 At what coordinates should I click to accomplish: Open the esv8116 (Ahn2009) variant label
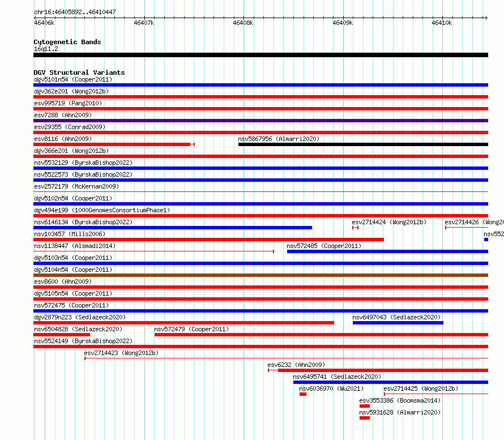coord(63,139)
